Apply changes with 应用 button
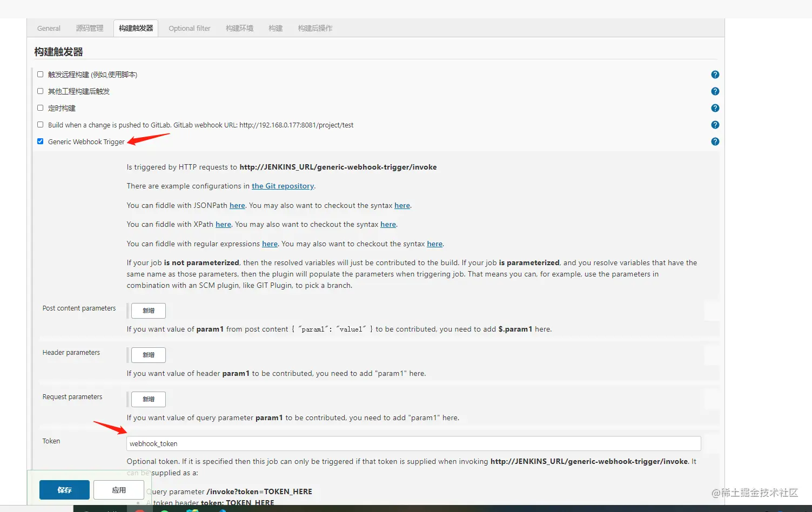Image resolution: width=812 pixels, height=512 pixels. click(x=119, y=490)
